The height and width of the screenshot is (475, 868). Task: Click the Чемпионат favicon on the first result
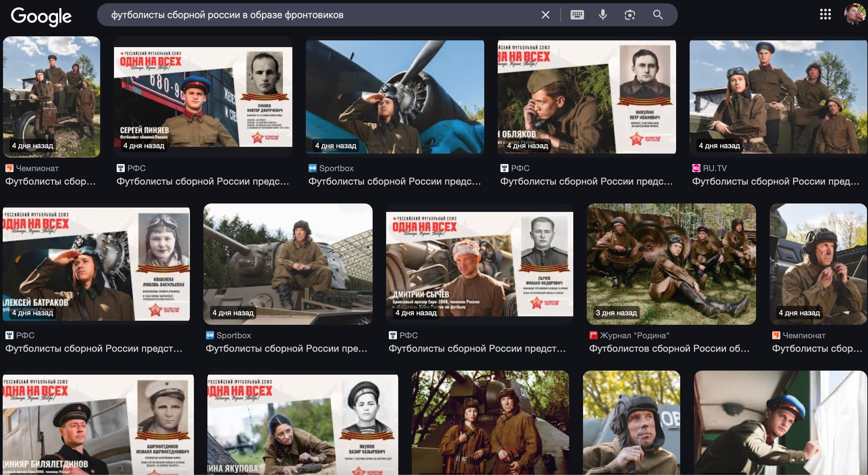coord(9,168)
